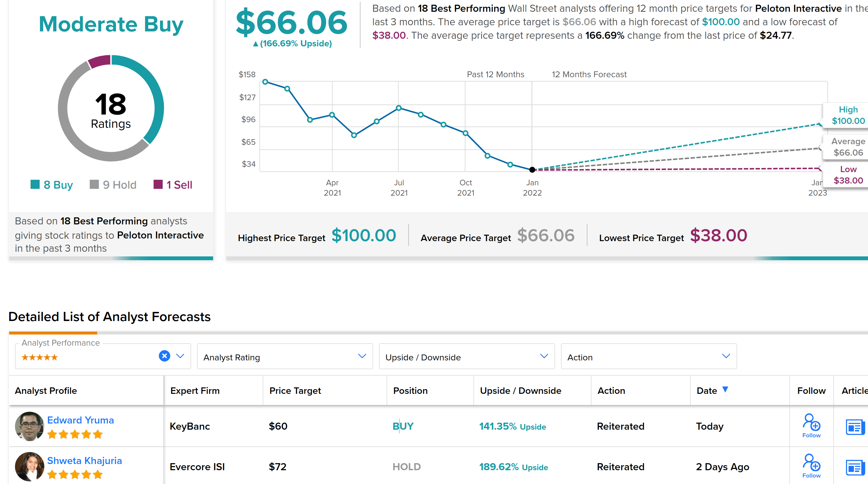Screen dimensions: 868x484
Task: Click the 18 Ratings donut chart center
Action: point(111,109)
